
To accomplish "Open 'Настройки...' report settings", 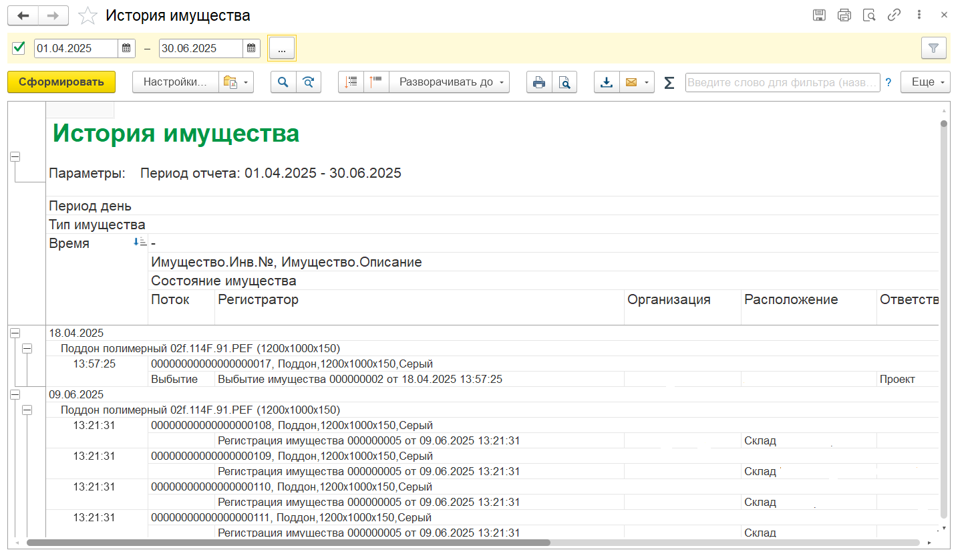I will coord(175,82).
